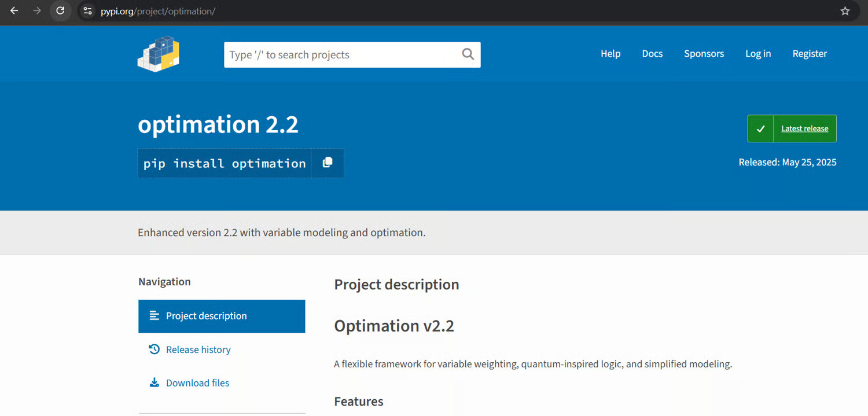Viewport: 868px width, 416px height.
Task: Click the Navigation sidebar heading
Action: point(164,282)
